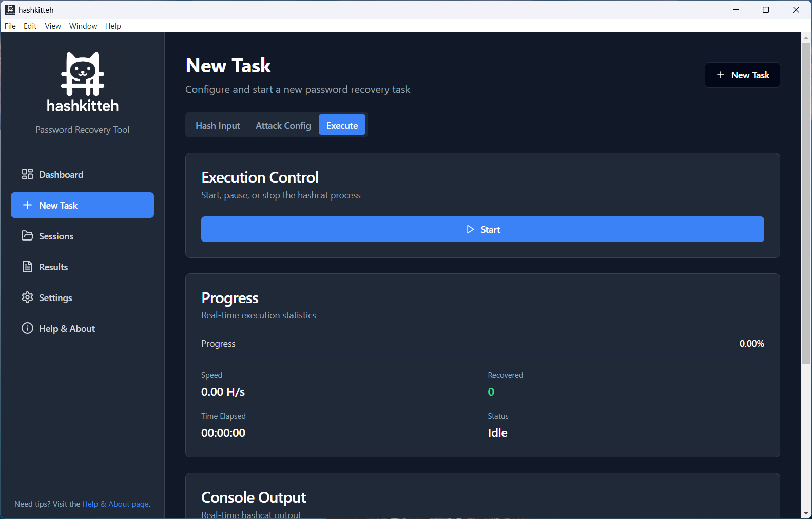Start the hashcat process
Screen dimensions: 812x519
point(482,229)
